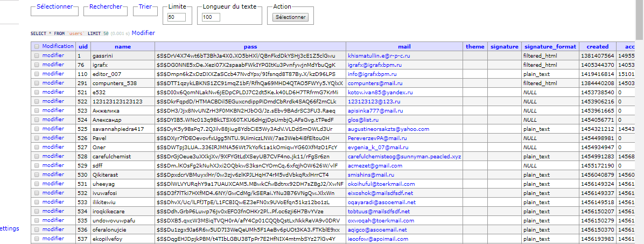Click modifier link for uid 522 row
644x244 pixels.
click(x=53, y=101)
